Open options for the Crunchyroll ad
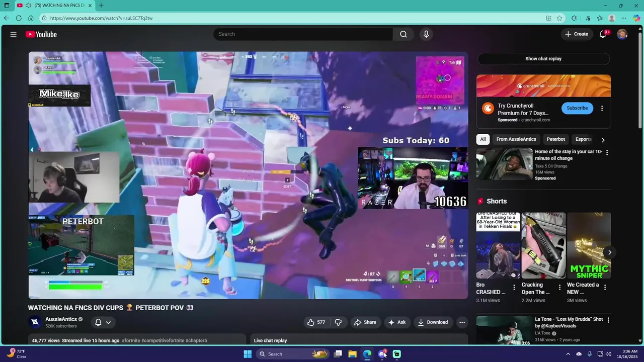 (602, 108)
